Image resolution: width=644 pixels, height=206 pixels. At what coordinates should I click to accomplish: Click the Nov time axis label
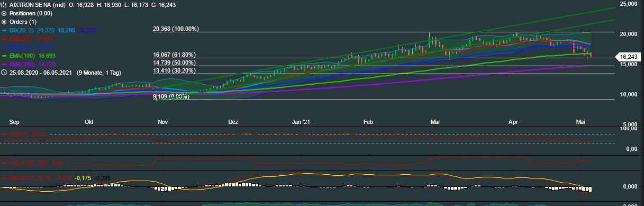click(x=163, y=122)
